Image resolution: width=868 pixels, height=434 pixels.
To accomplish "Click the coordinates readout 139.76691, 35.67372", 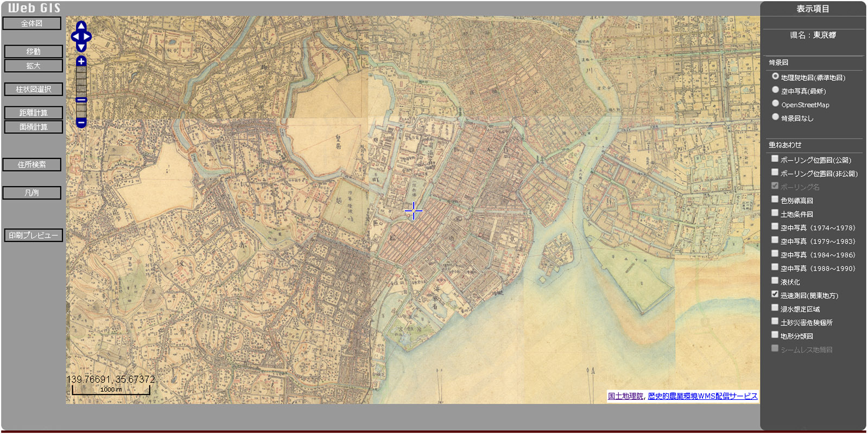I will coord(111,379).
